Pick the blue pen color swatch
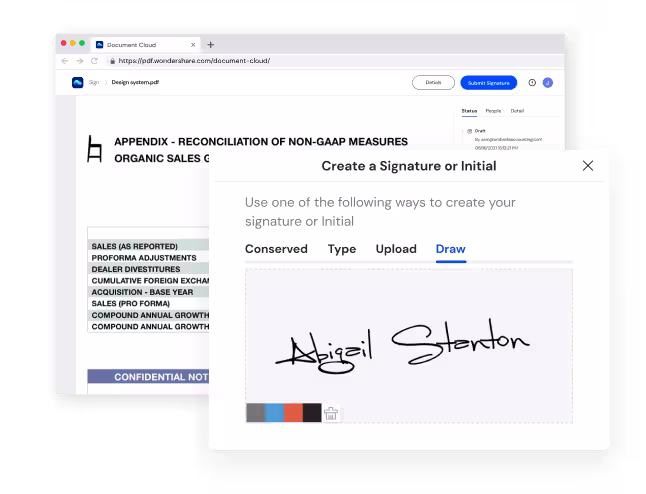The image size is (646, 494). [274, 412]
